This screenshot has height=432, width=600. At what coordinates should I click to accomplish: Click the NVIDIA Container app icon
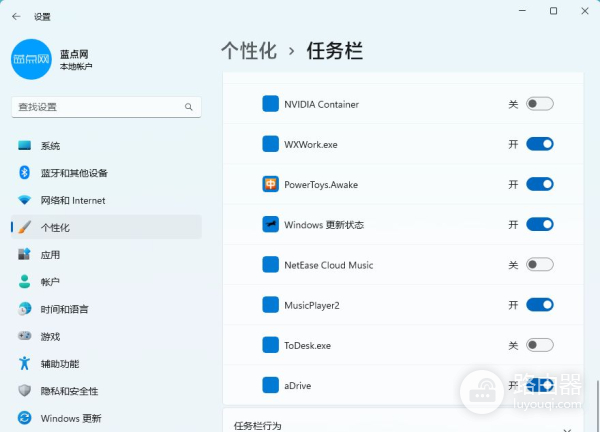click(271, 104)
